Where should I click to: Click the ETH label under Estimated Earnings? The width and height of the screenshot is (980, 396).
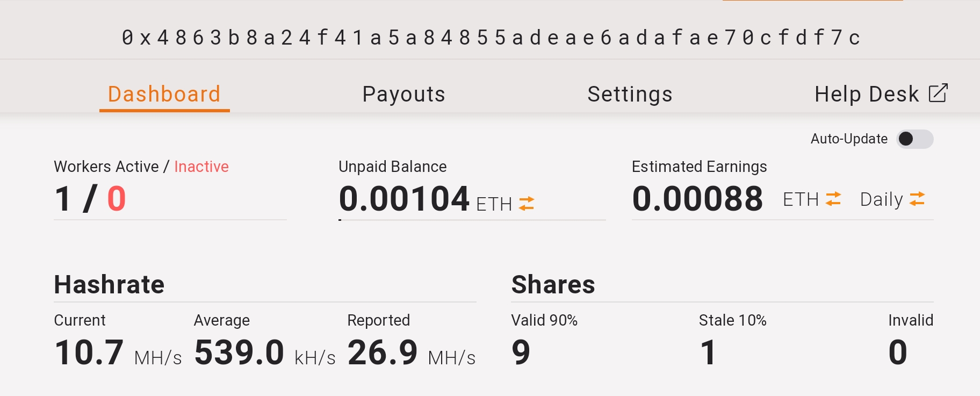tap(801, 199)
